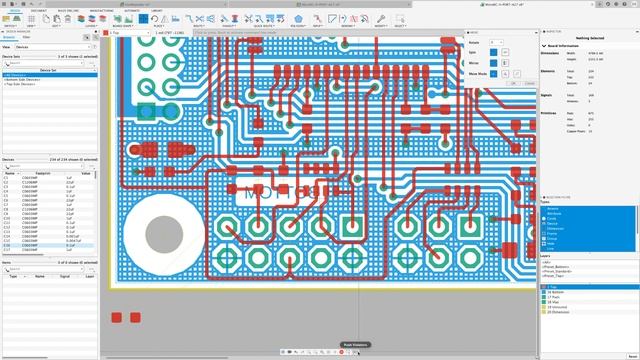Click the 19 Unrouted layer color swatch
The width and height of the screenshot is (640, 360).
tap(543, 307)
